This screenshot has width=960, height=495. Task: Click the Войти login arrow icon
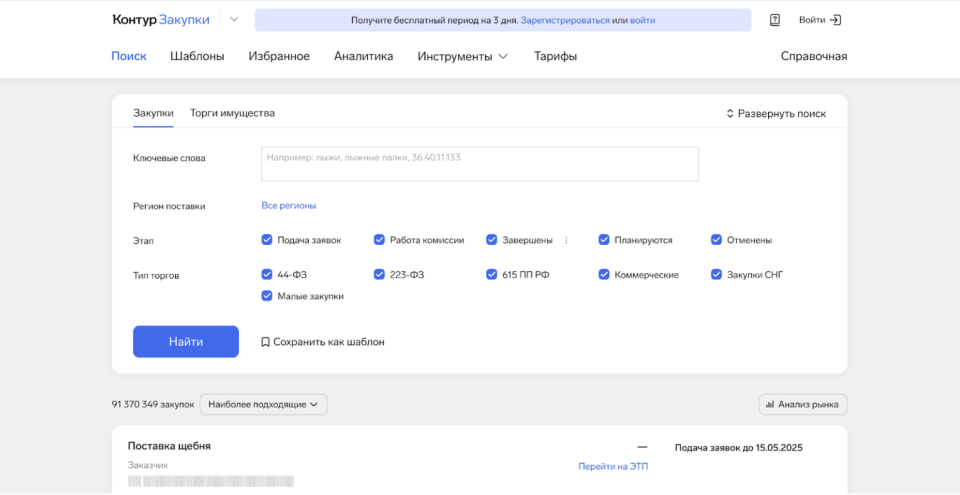836,20
